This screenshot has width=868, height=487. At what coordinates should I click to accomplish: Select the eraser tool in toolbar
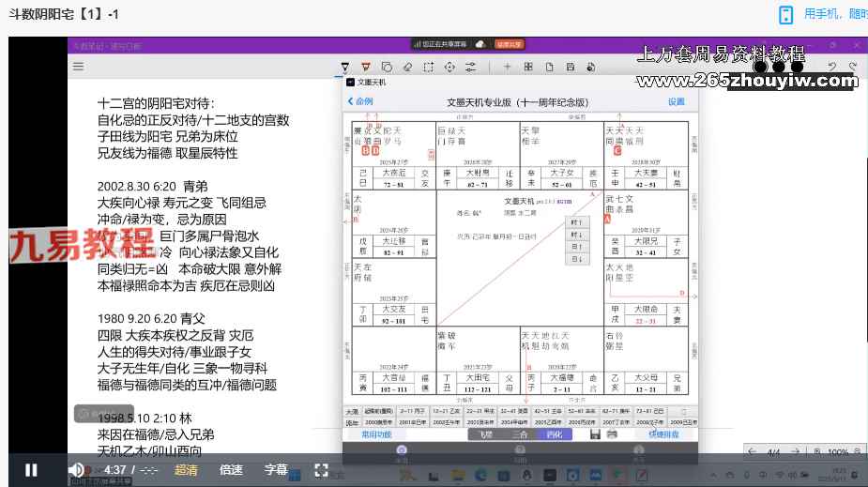click(x=407, y=67)
